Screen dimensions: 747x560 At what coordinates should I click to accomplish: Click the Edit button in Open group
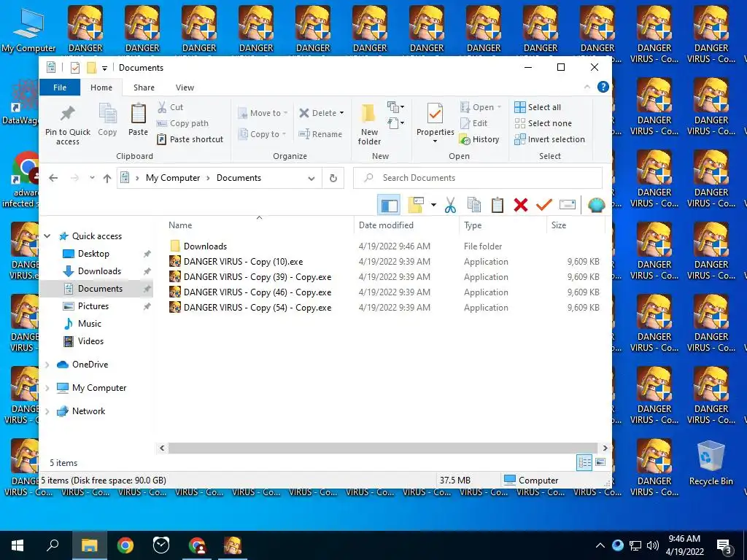[474, 123]
